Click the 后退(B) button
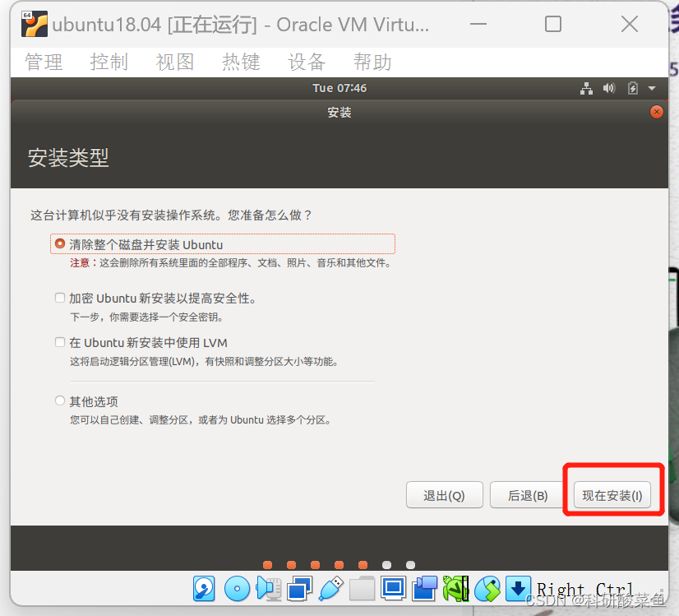The width and height of the screenshot is (679, 616). [526, 494]
